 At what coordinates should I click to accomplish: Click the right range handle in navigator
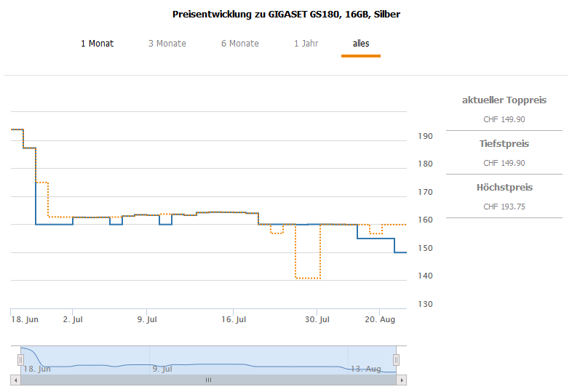[396, 360]
